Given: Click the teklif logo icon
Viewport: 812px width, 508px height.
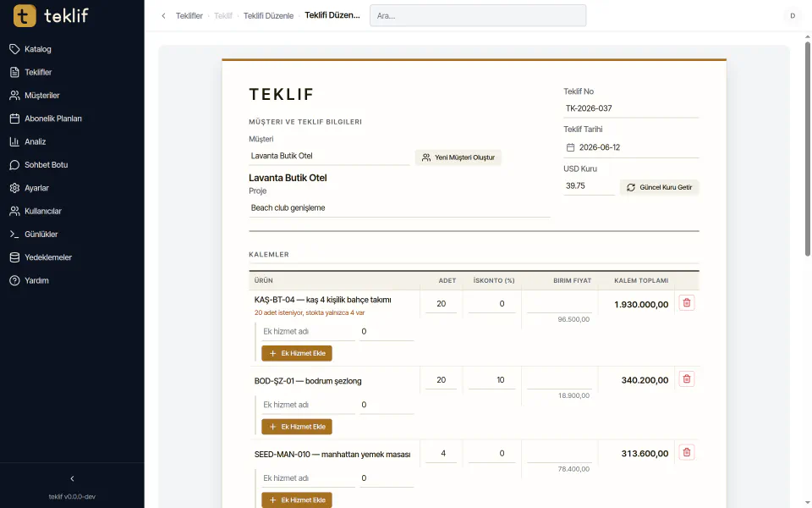Looking at the screenshot, I should (25, 15).
